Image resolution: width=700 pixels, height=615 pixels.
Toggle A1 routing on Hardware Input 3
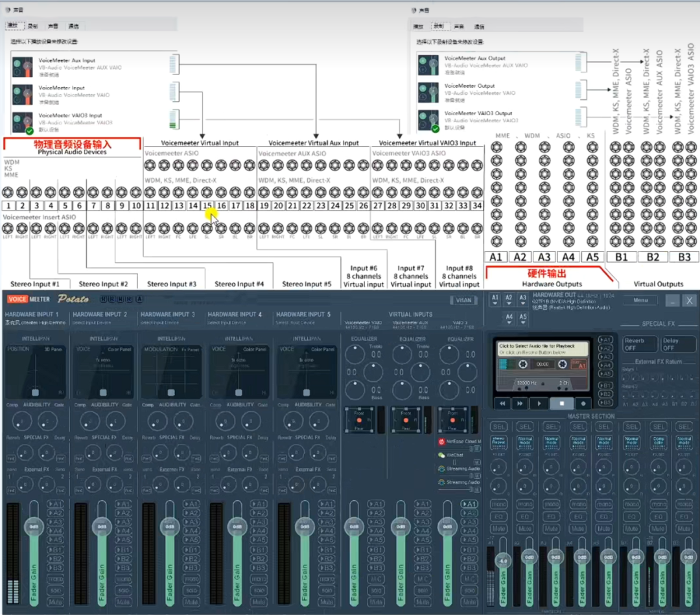(191, 504)
